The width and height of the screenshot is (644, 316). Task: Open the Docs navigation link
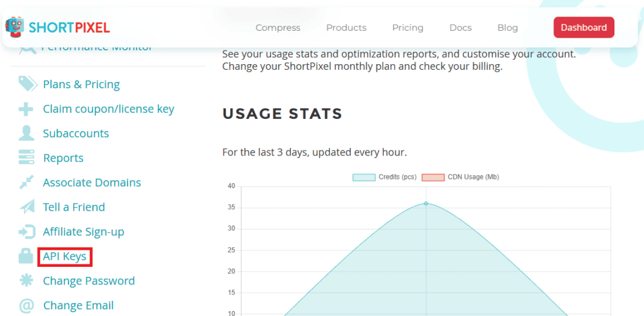(460, 28)
